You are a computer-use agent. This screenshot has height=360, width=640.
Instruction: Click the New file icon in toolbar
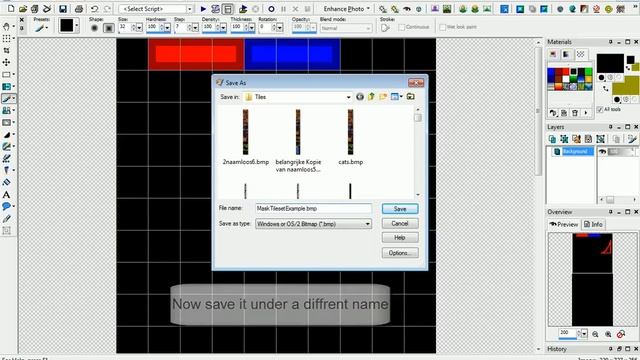click(x=11, y=9)
